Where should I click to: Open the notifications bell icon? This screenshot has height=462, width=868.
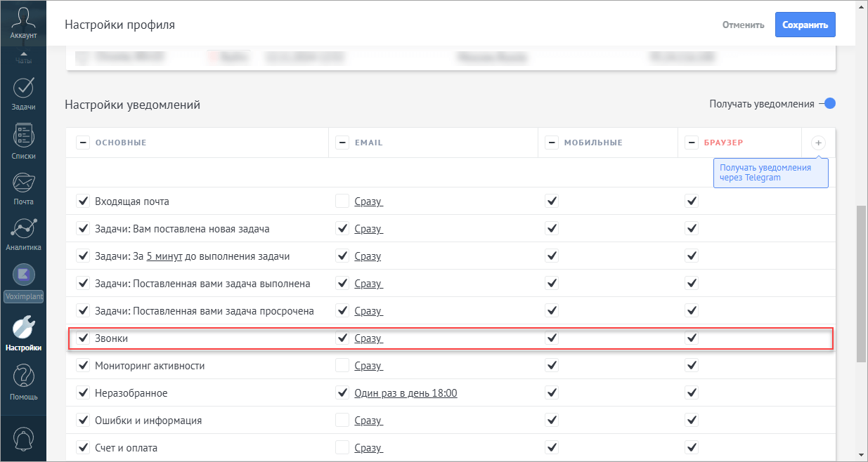coord(23,438)
